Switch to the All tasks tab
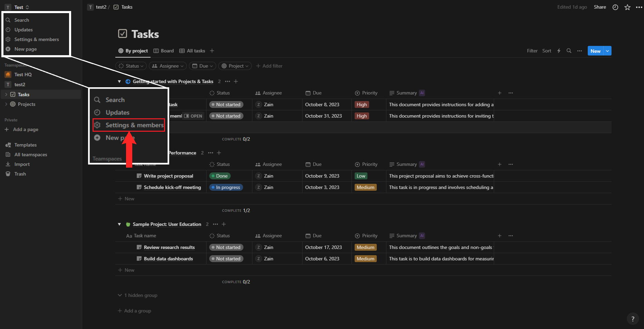This screenshot has width=644, height=329. [x=192, y=51]
